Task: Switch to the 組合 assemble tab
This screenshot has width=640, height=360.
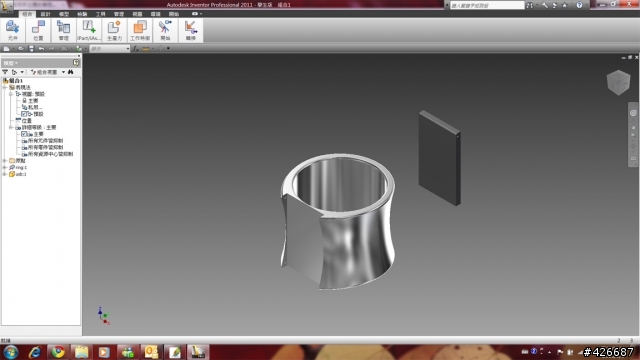Action: coord(27,14)
